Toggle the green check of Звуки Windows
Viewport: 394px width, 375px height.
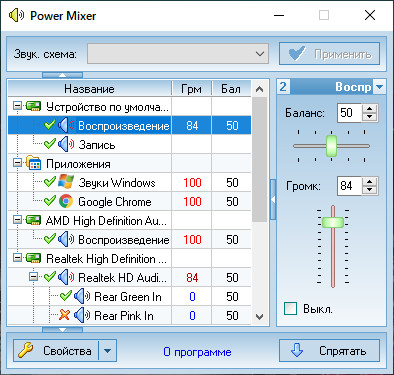tap(50, 182)
